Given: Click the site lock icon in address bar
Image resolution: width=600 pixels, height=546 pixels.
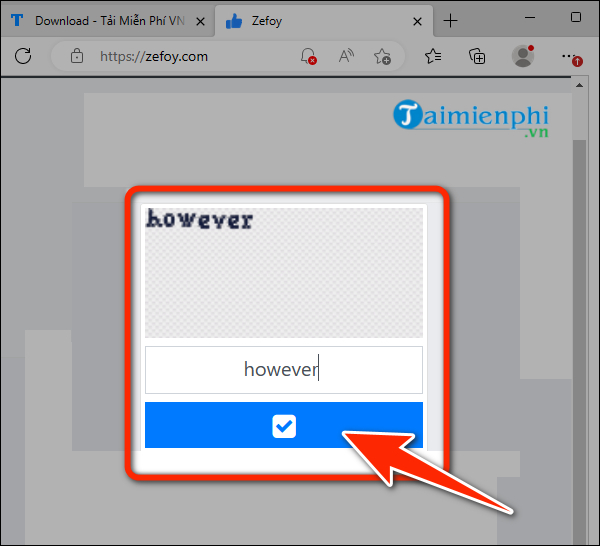Looking at the screenshot, I should click(x=76, y=57).
